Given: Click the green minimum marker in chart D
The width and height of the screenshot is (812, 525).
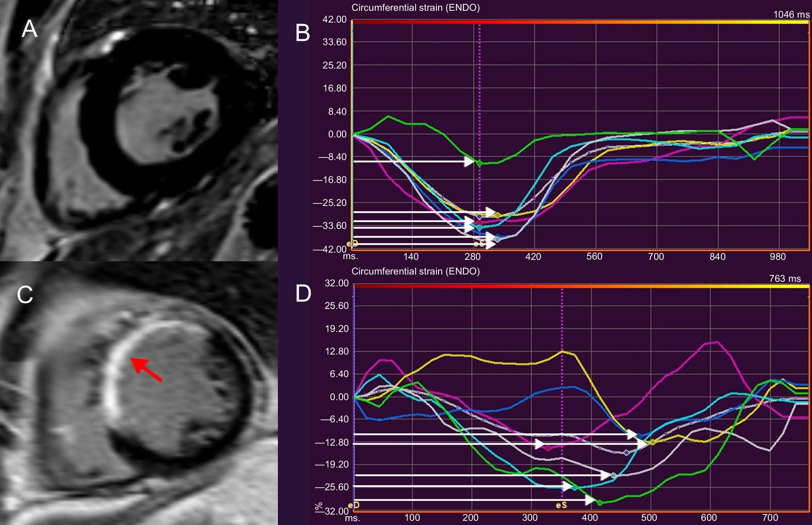Looking at the screenshot, I should coord(600,502).
